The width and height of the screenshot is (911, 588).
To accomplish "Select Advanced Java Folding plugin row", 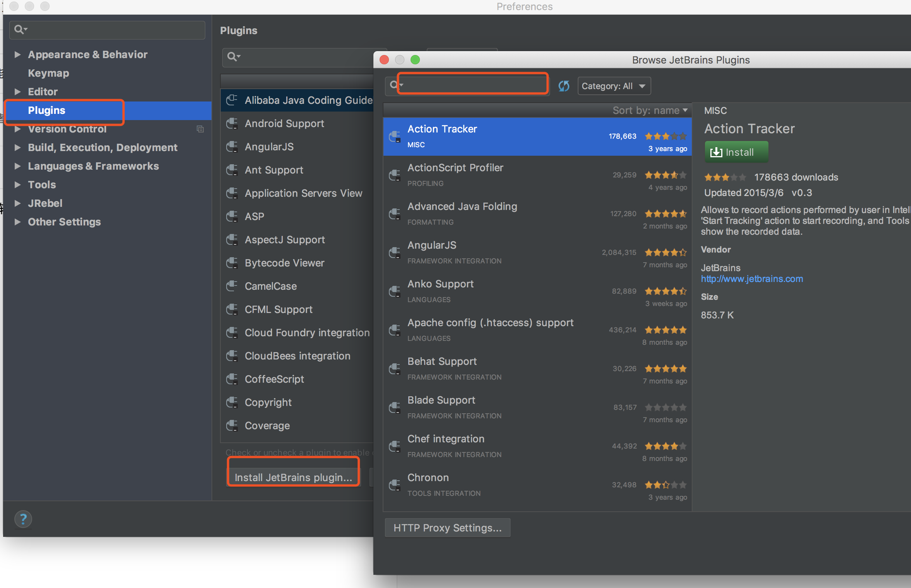I will point(537,214).
